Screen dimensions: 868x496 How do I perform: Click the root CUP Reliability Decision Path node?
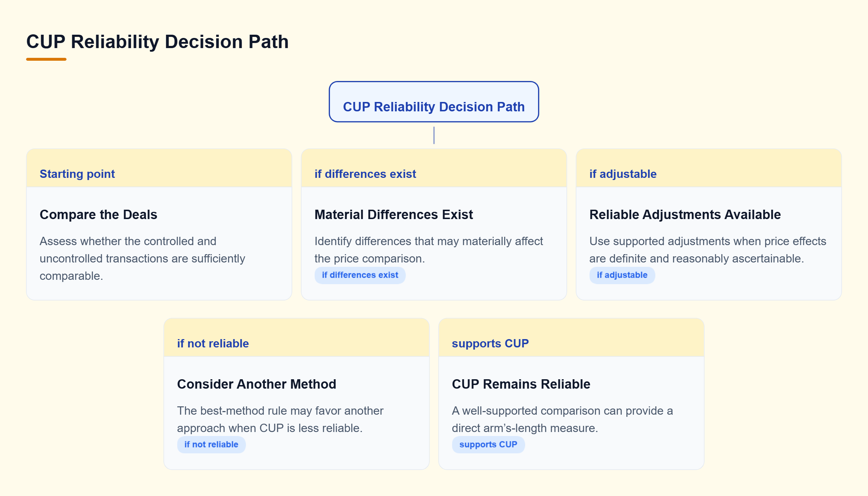tap(434, 102)
